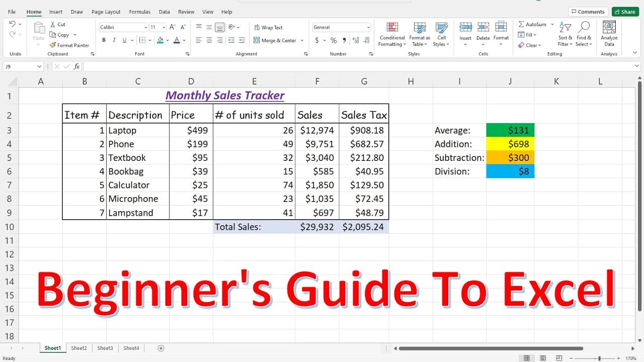Click the Analyze Data icon
This screenshot has width=644, height=362.
click(x=609, y=27)
